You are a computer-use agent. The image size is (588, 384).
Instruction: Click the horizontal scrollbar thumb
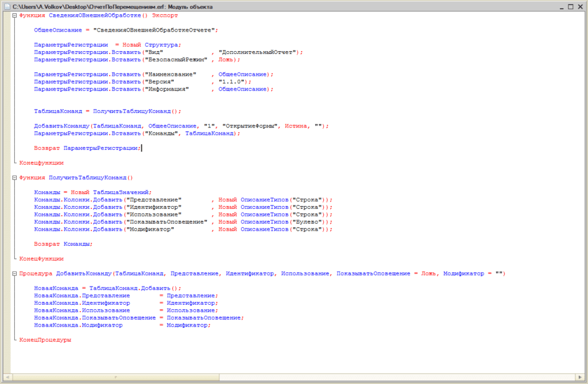pyautogui.click(x=115, y=377)
